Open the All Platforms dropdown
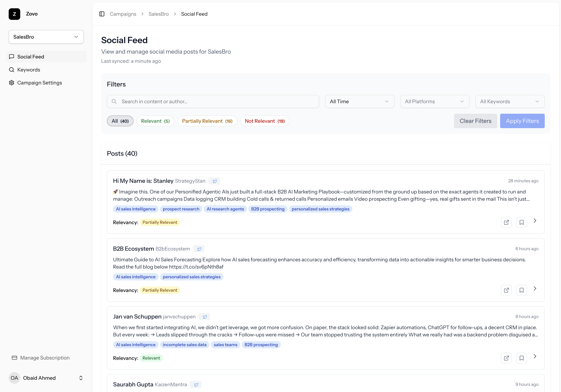 (x=434, y=102)
